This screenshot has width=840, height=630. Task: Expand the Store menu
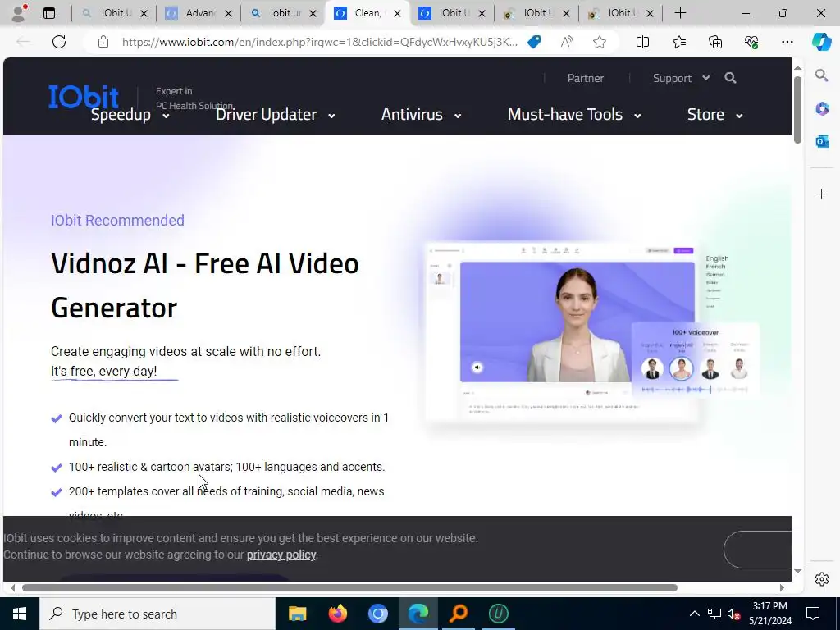coord(715,115)
